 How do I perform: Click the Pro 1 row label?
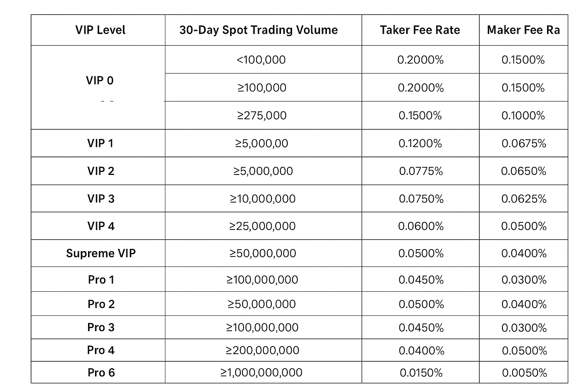(x=101, y=280)
